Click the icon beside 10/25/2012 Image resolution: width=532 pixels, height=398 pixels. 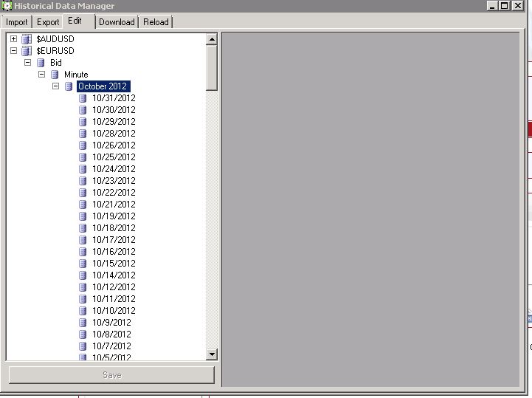click(x=83, y=157)
